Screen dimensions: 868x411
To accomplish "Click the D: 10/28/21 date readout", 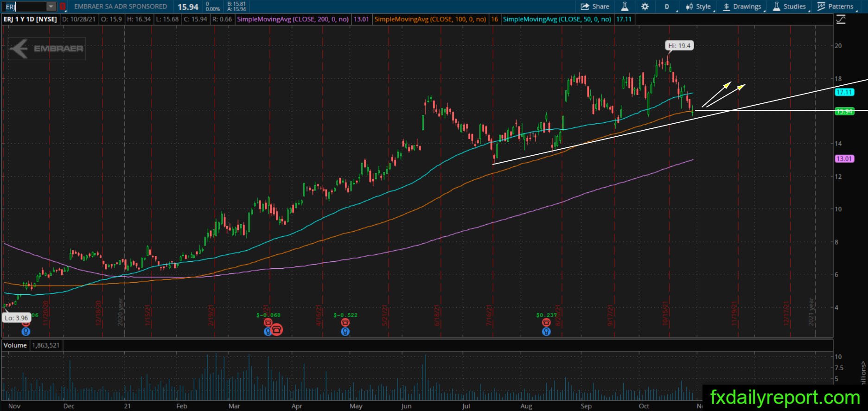I will 79,19.
